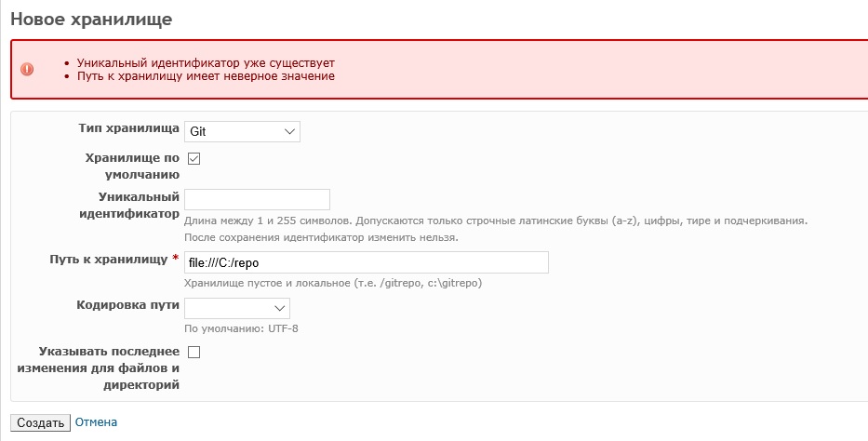This screenshot has height=441, width=868.
Task: Click the Хранилище по умолчанию label text
Action: tap(132, 166)
